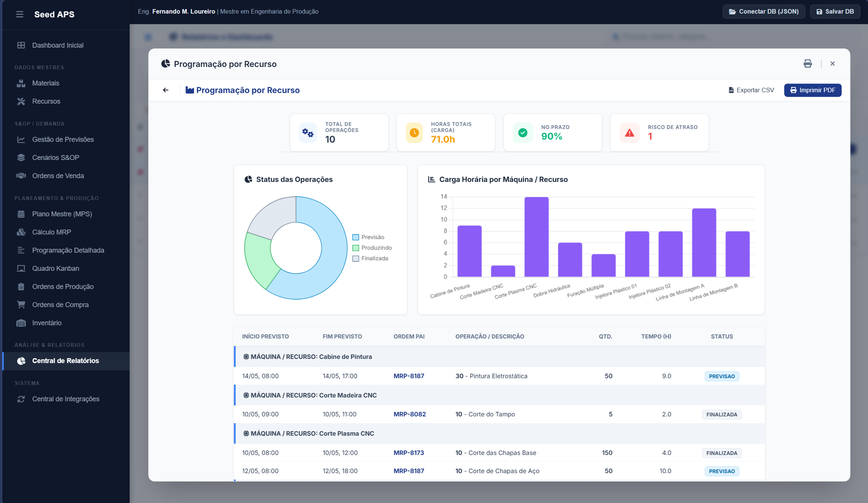Click the Quadro Kanban icon
The height and width of the screenshot is (503, 868).
21,269
